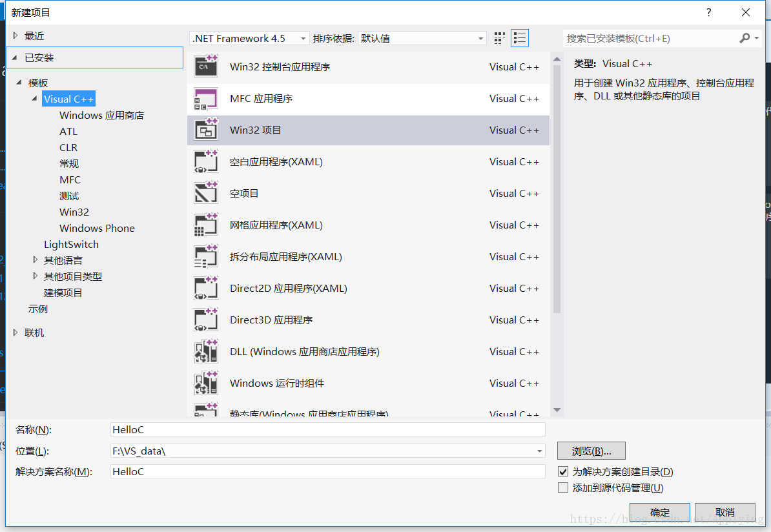Select CLR category in tree

(x=68, y=147)
